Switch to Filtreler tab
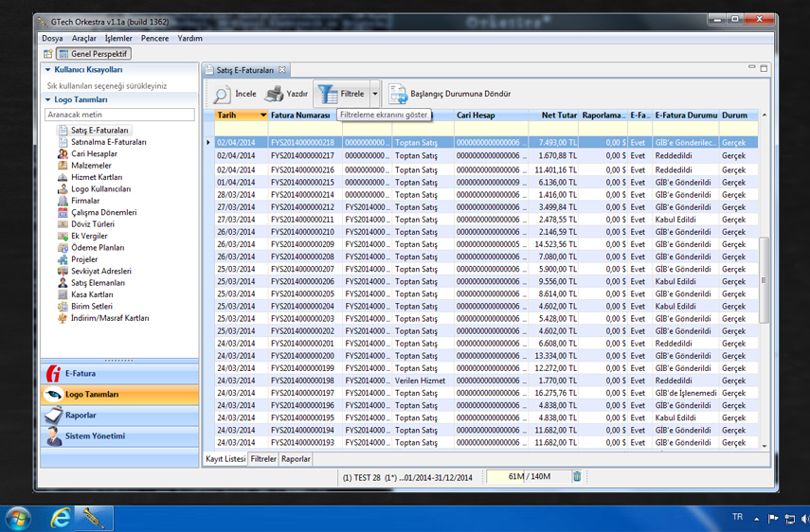Image resolution: width=810 pixels, height=532 pixels. (263, 459)
